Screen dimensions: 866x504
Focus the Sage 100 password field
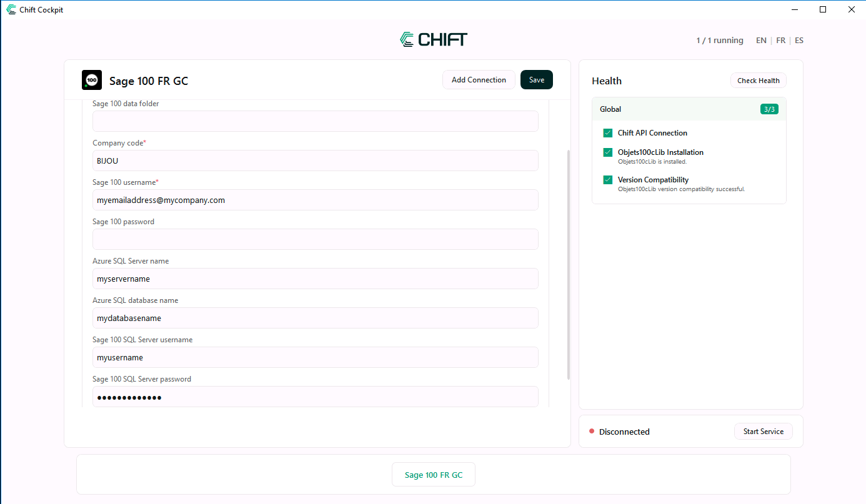pyautogui.click(x=316, y=239)
